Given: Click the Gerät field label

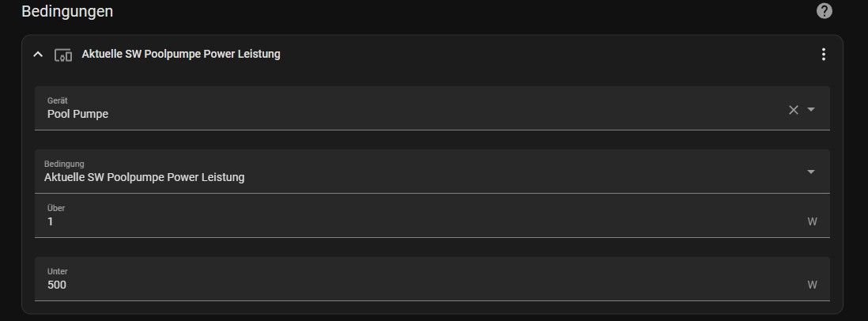Looking at the screenshot, I should (x=57, y=100).
